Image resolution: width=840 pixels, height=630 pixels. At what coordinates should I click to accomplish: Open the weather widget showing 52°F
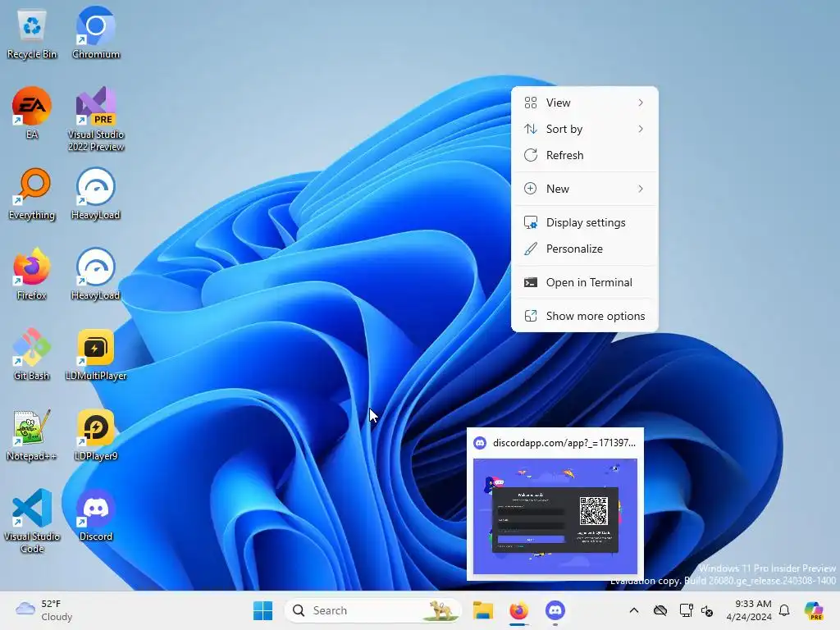[44, 610]
